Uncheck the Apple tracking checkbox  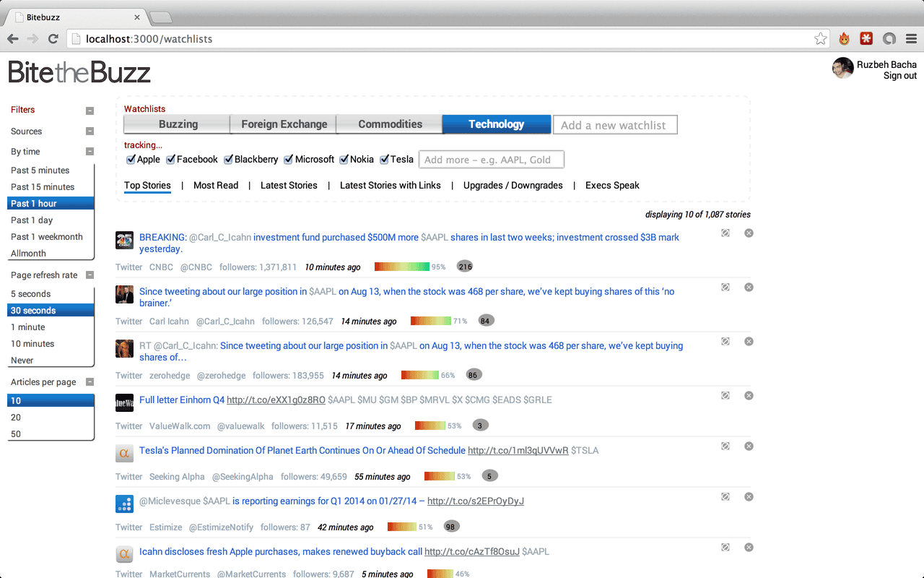click(131, 160)
